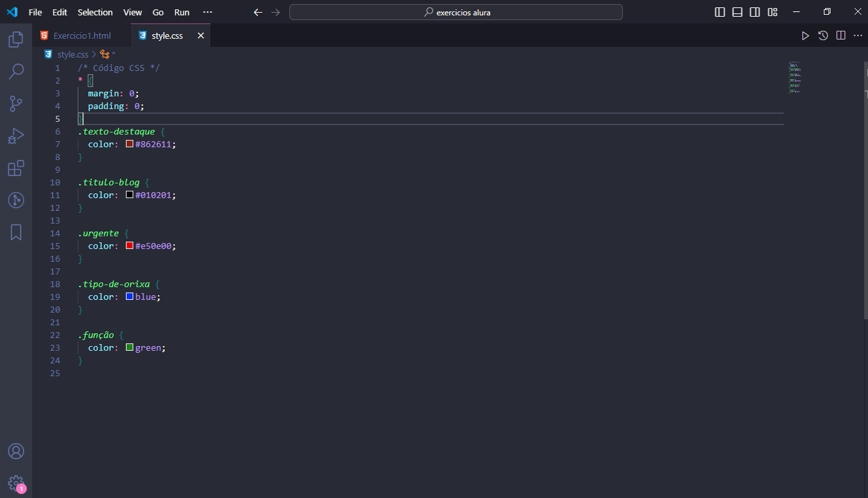Restore down the VS Code window
868x498 pixels.
(x=827, y=12)
